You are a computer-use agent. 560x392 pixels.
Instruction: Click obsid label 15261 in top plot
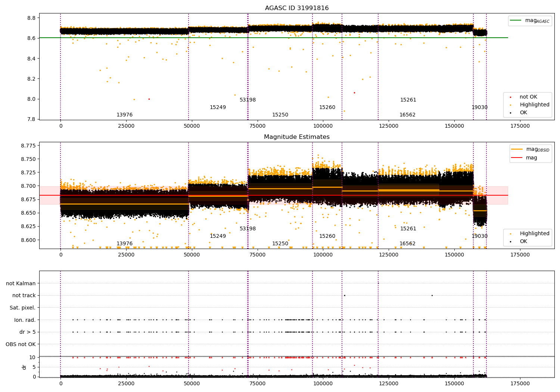click(408, 100)
